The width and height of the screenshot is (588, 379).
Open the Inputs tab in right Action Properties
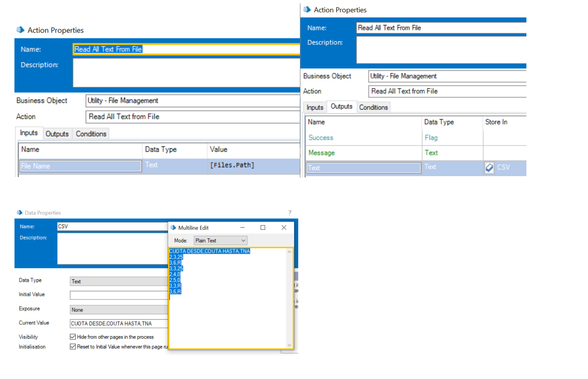coord(314,107)
